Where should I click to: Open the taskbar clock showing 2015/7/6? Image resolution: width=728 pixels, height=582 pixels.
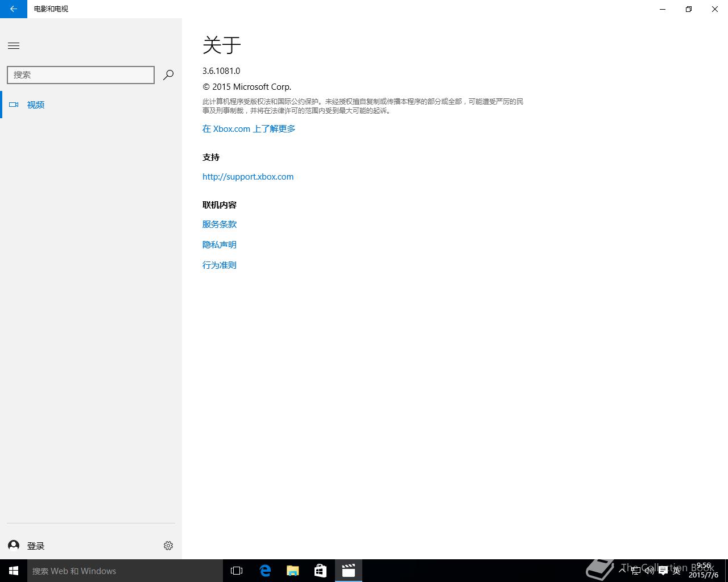pyautogui.click(x=704, y=571)
